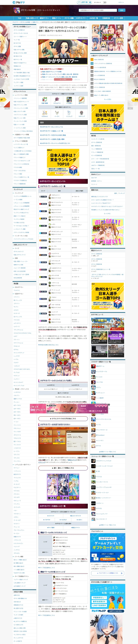Open ユニオンサークル掲示板 in bulletin board list

pyautogui.click(x=98, y=139)
